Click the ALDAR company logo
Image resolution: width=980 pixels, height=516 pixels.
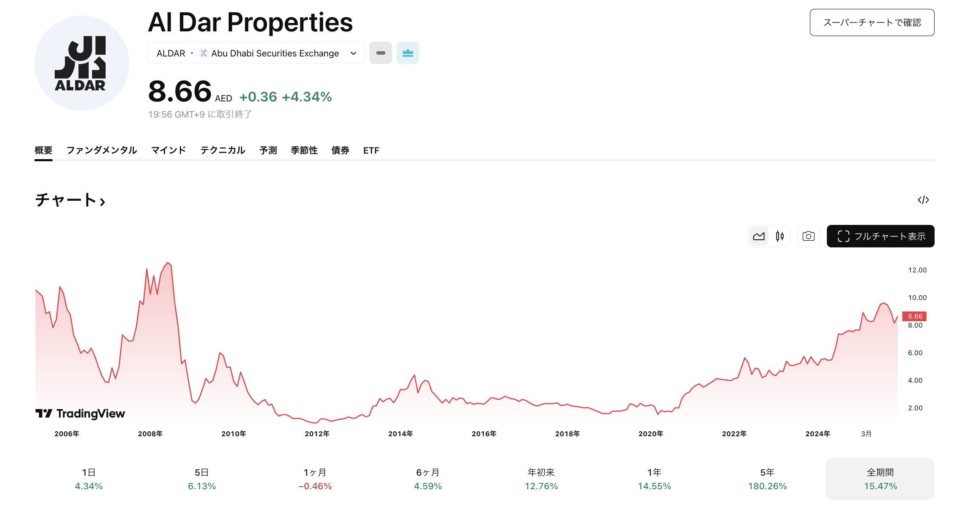(x=82, y=63)
